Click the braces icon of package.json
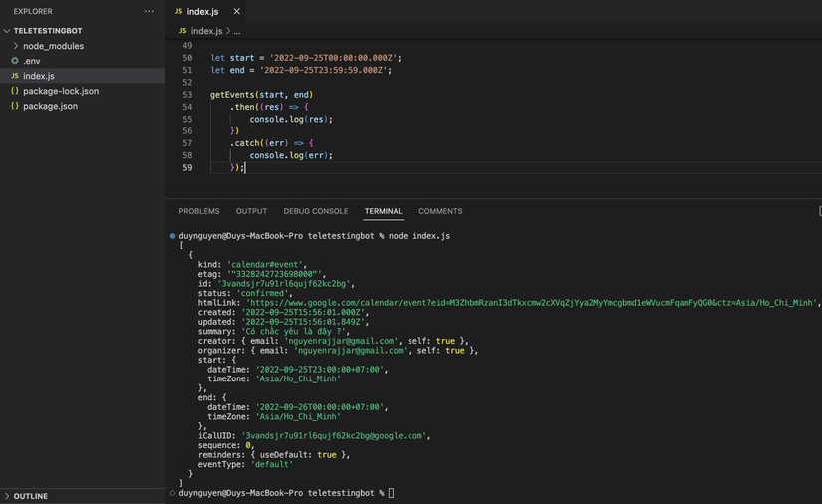 [x=15, y=106]
